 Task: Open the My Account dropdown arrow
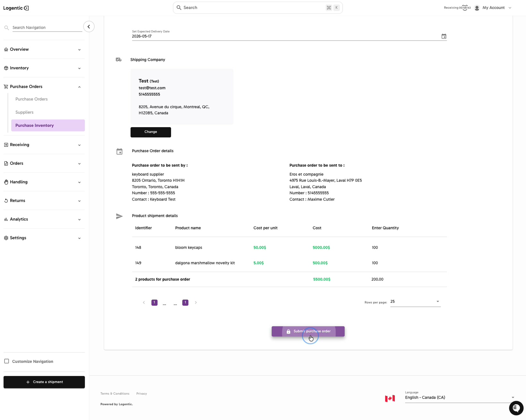510,8
